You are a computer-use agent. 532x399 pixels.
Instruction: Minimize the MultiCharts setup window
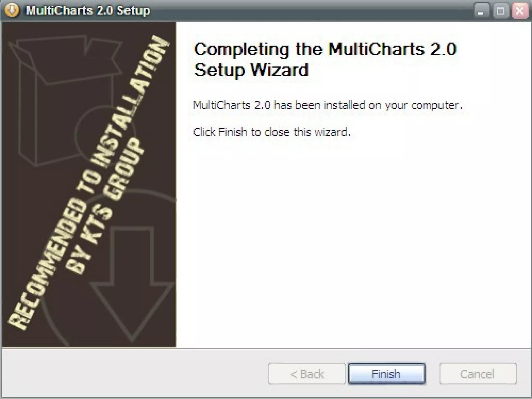(x=482, y=11)
